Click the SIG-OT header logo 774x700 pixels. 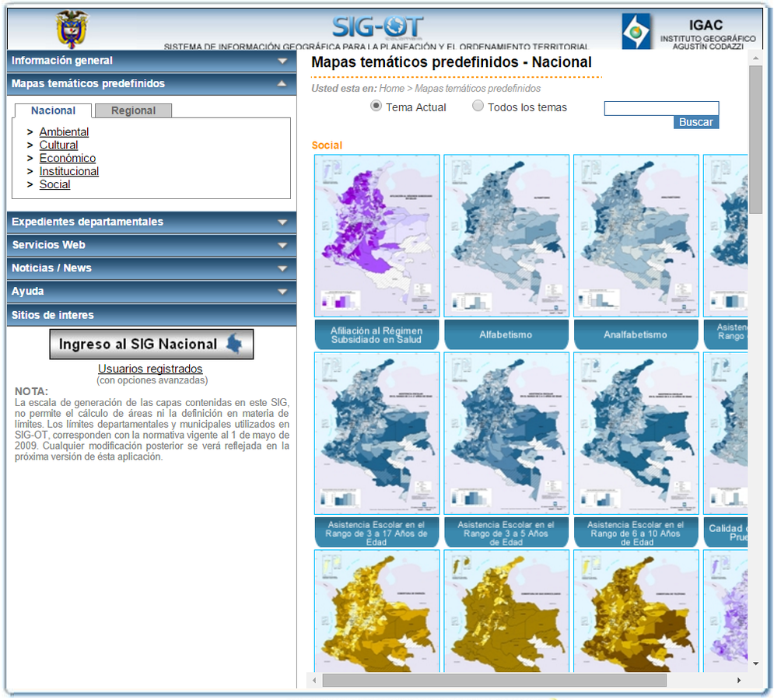tap(377, 26)
